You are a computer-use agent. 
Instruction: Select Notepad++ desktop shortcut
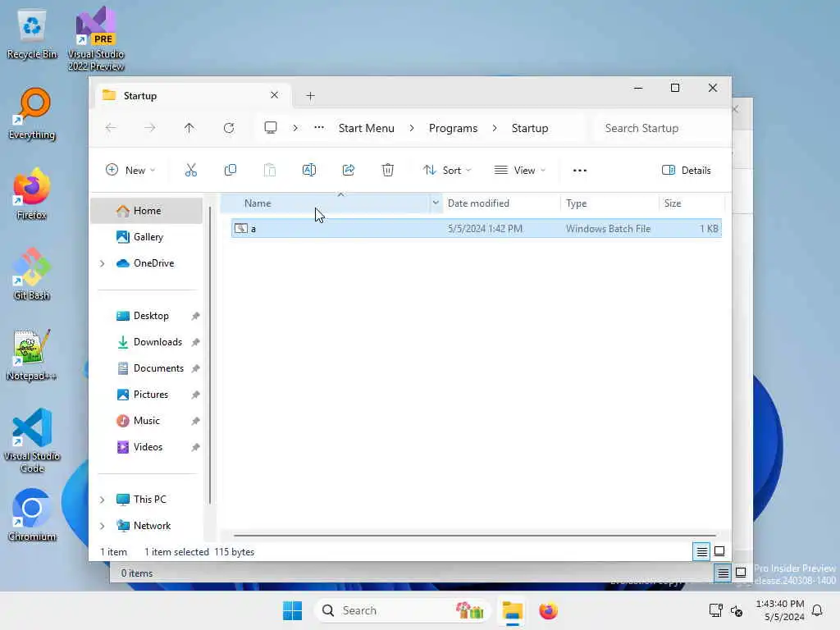point(32,355)
